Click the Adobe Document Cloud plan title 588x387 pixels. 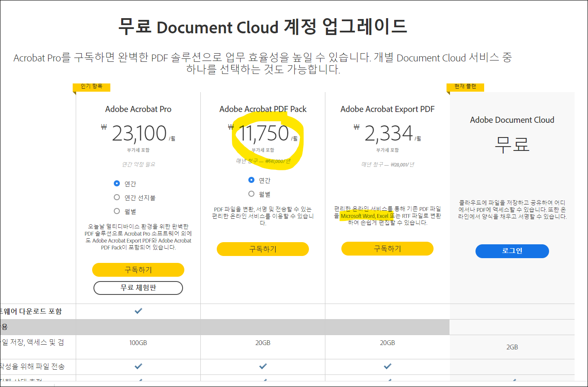(512, 120)
